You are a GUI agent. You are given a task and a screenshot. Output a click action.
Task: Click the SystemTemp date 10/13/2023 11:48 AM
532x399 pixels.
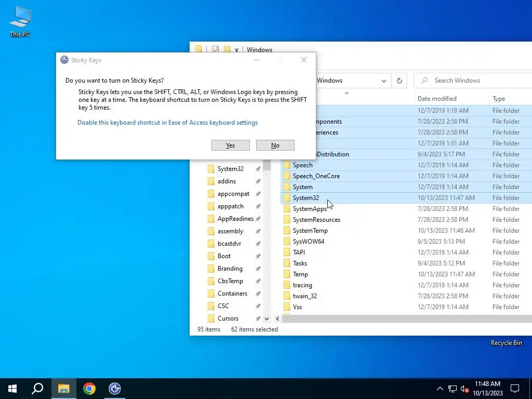pos(446,231)
